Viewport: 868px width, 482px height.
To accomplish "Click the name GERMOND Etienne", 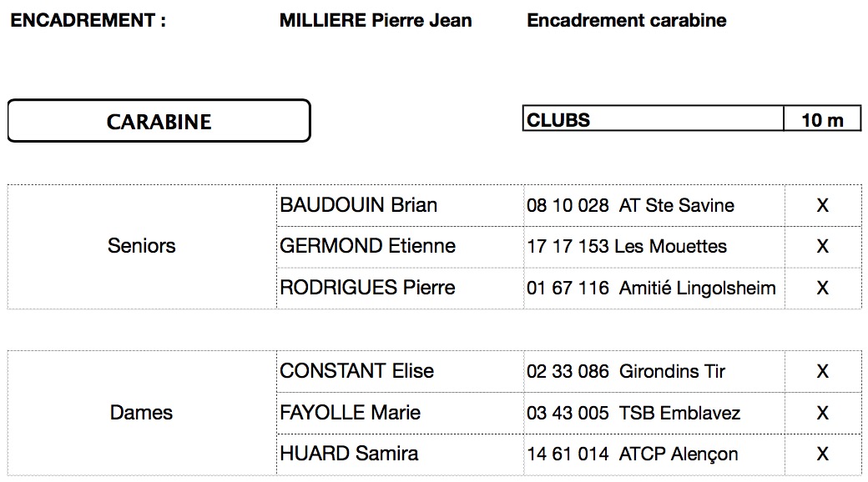I will [x=367, y=246].
